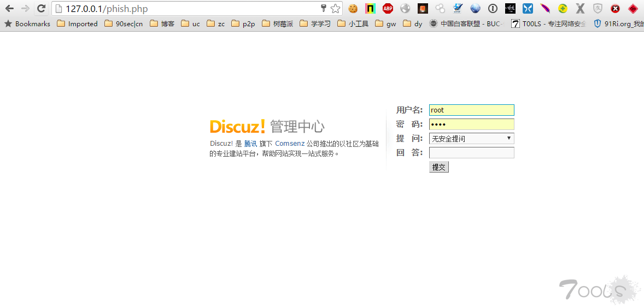Expand the 学学习 bookmarks folder

coord(315,24)
